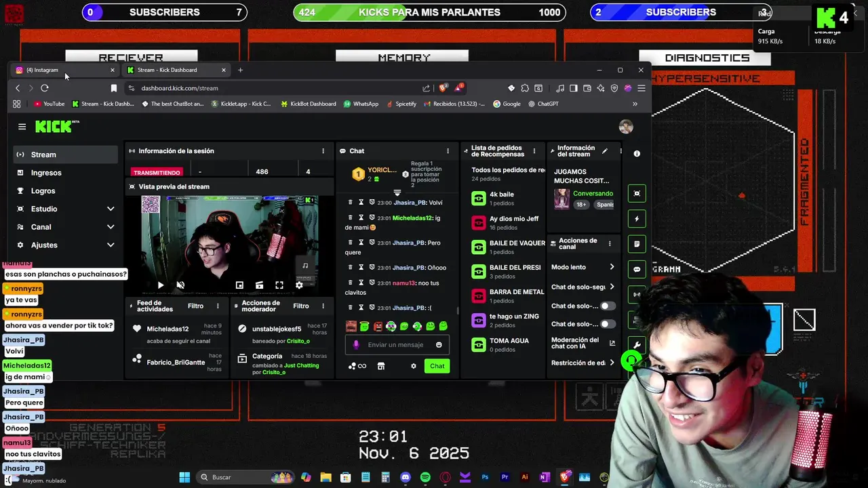This screenshot has height=488, width=868.
Task: Click the notes sidebar panel icon
Action: point(637,244)
